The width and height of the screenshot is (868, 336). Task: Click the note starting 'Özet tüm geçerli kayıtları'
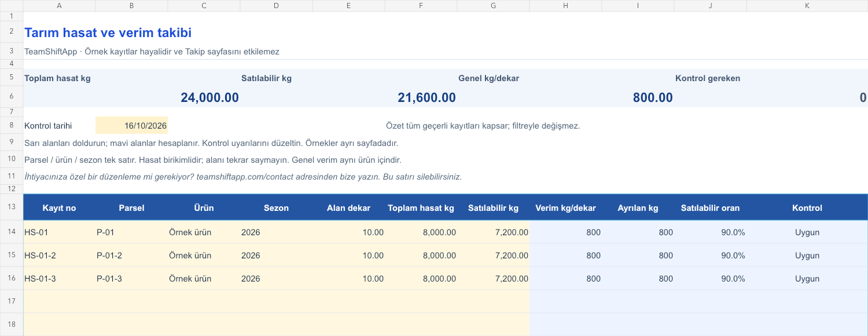point(483,126)
